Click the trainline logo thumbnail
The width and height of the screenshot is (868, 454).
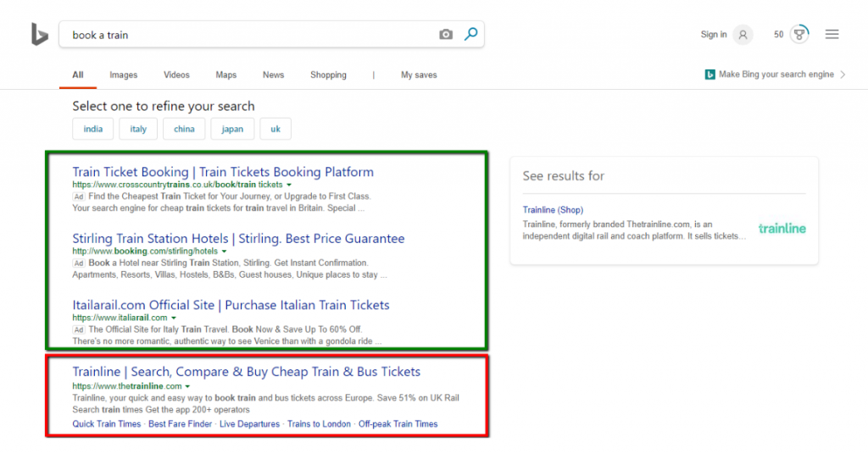[782, 229]
